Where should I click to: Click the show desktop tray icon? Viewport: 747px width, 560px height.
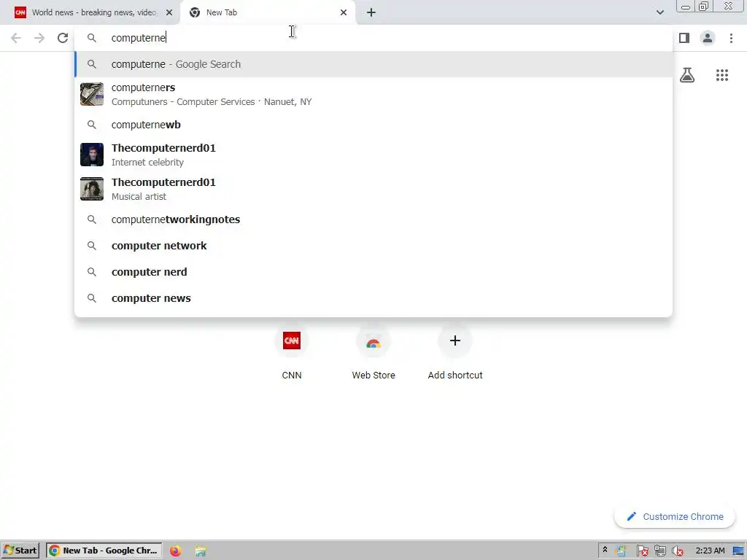click(738, 551)
